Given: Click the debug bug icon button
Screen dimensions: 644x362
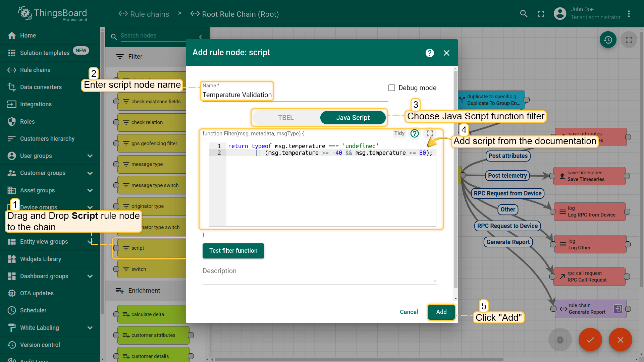Looking at the screenshot, I should [560, 340].
